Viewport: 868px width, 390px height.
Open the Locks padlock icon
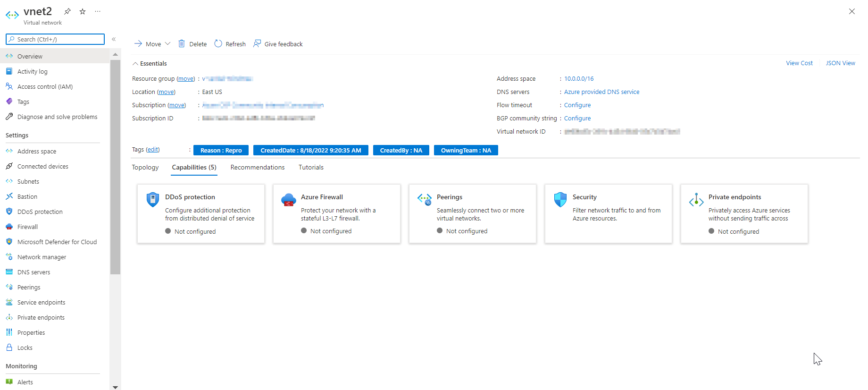point(9,348)
